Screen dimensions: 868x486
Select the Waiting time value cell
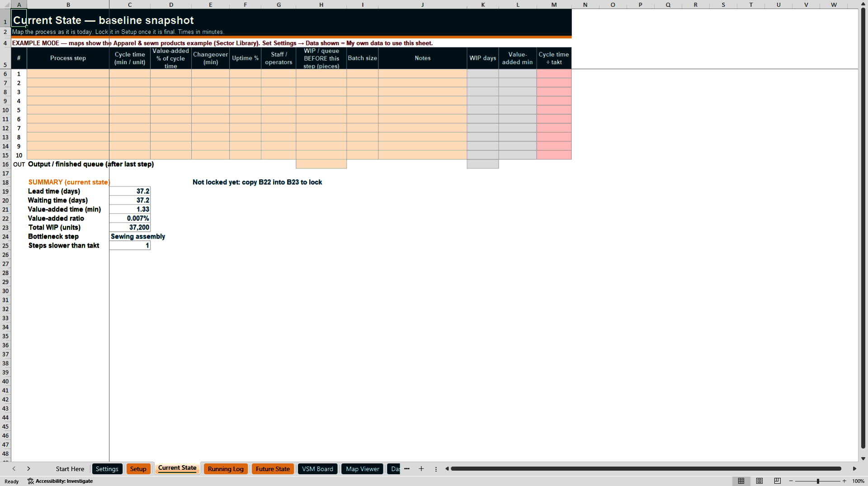(x=130, y=200)
